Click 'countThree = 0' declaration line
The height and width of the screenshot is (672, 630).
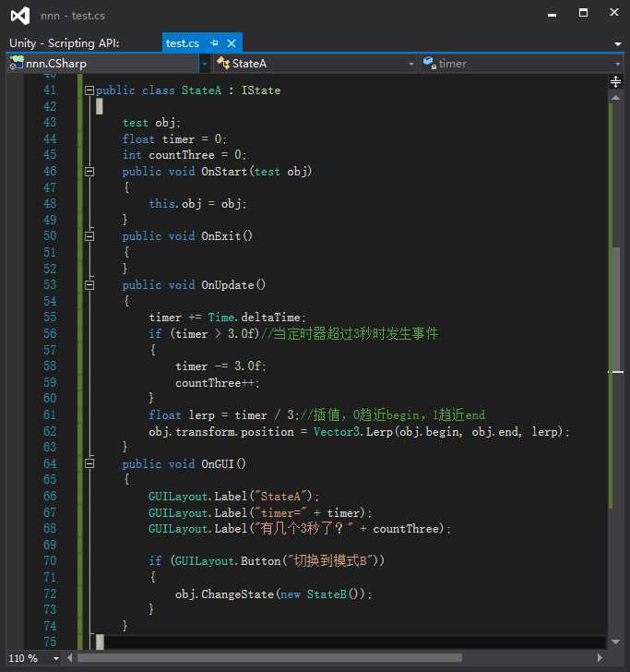[x=184, y=155]
